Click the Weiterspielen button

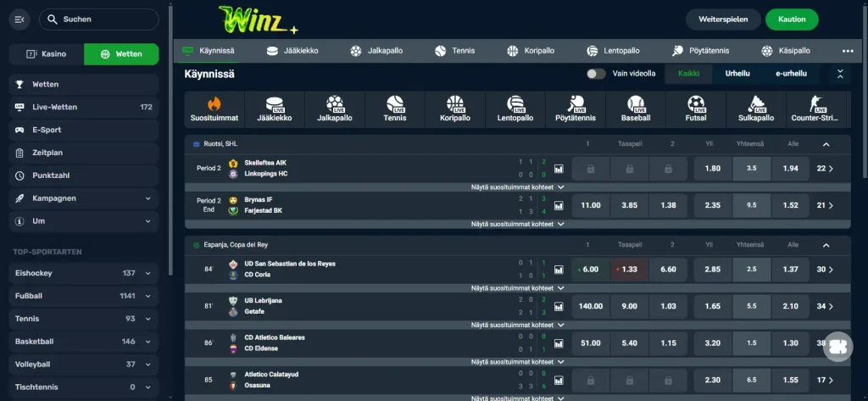[723, 19]
